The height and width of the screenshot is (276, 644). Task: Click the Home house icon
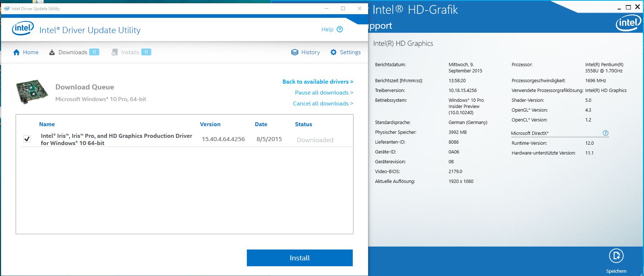(x=16, y=52)
